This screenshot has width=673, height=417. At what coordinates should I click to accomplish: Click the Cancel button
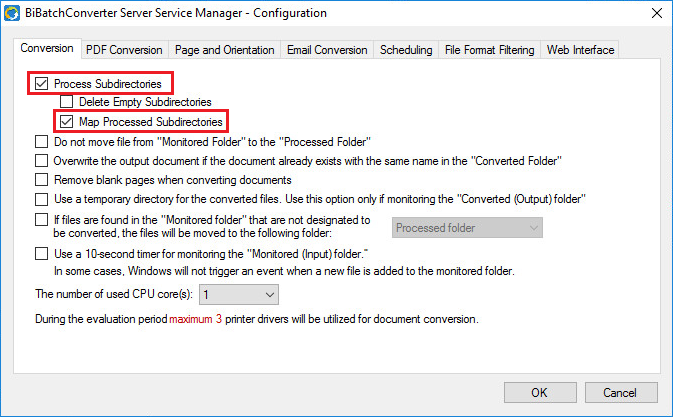point(620,392)
